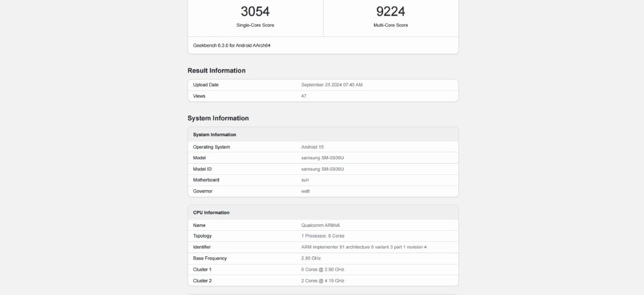Click the 9224 multi-core score number
Image resolution: width=644 pixels, height=295 pixels.
(x=390, y=11)
